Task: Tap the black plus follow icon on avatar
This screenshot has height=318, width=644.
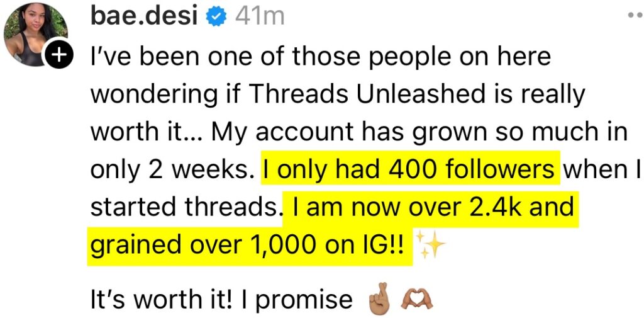Action: (x=57, y=56)
